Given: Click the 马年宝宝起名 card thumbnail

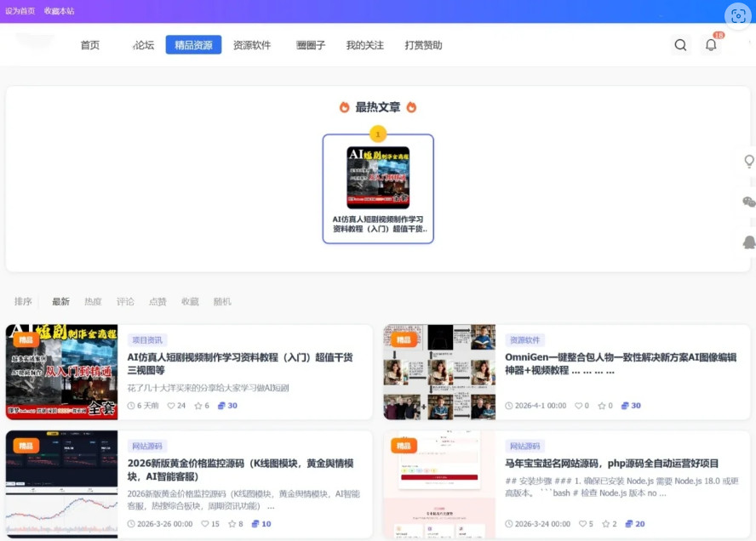Looking at the screenshot, I should coord(439,484).
